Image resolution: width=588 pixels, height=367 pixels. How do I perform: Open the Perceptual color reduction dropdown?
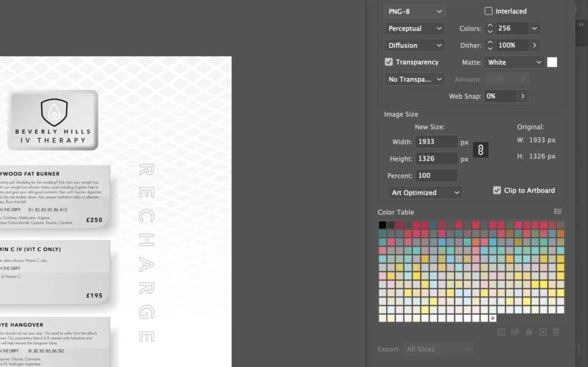click(x=415, y=28)
